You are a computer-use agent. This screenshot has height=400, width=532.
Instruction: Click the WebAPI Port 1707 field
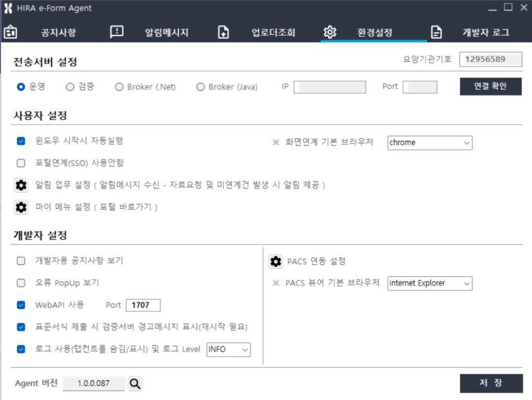[143, 305]
